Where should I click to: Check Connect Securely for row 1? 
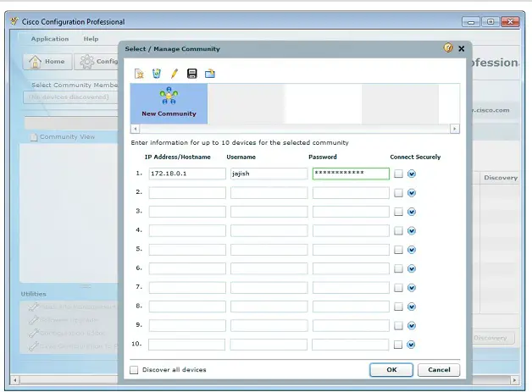click(399, 174)
